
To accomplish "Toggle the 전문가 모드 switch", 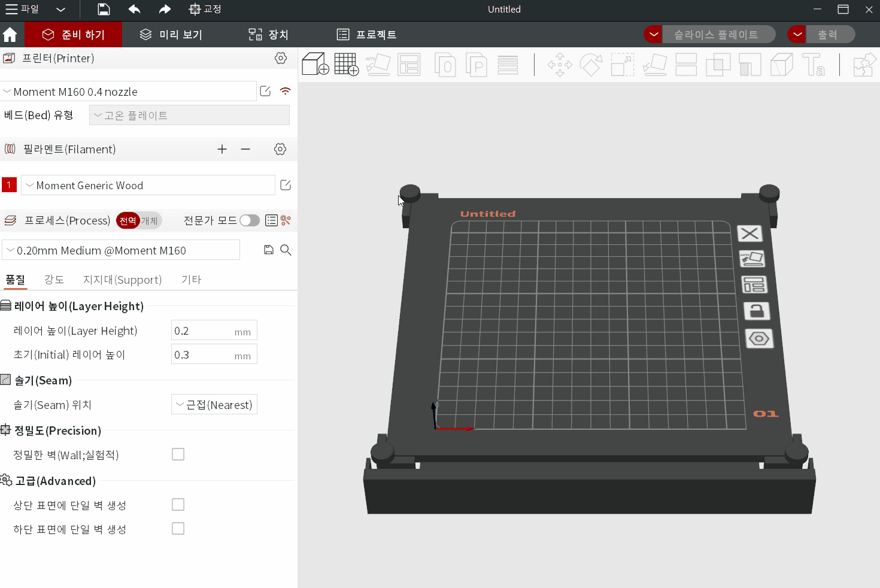I will 250,220.
